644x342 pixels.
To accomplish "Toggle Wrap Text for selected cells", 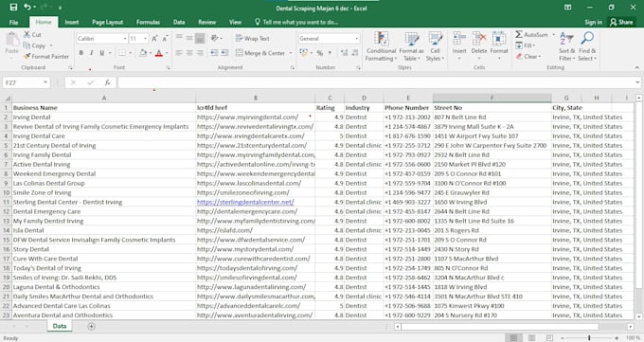I will pyautogui.click(x=253, y=38).
